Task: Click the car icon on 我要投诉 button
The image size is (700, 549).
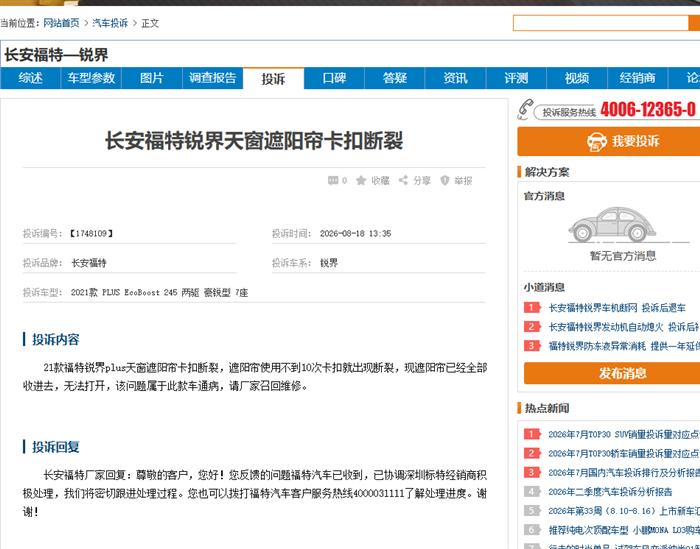Action: (x=597, y=142)
